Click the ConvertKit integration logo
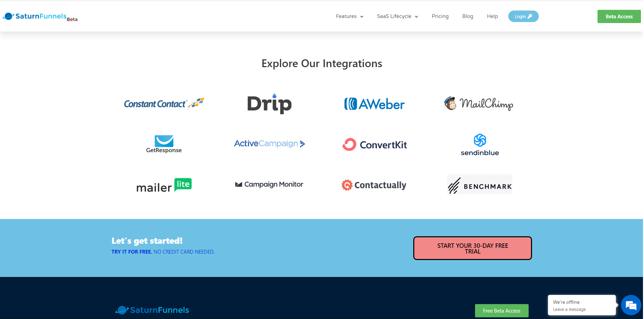Viewport: 644px width, 319px height. (x=375, y=145)
